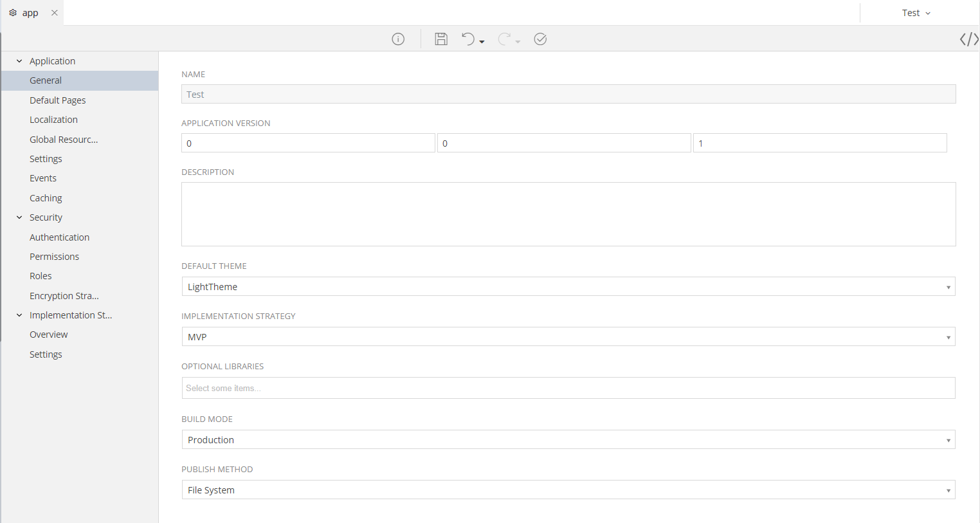Click the gear icon on app tab

point(13,13)
